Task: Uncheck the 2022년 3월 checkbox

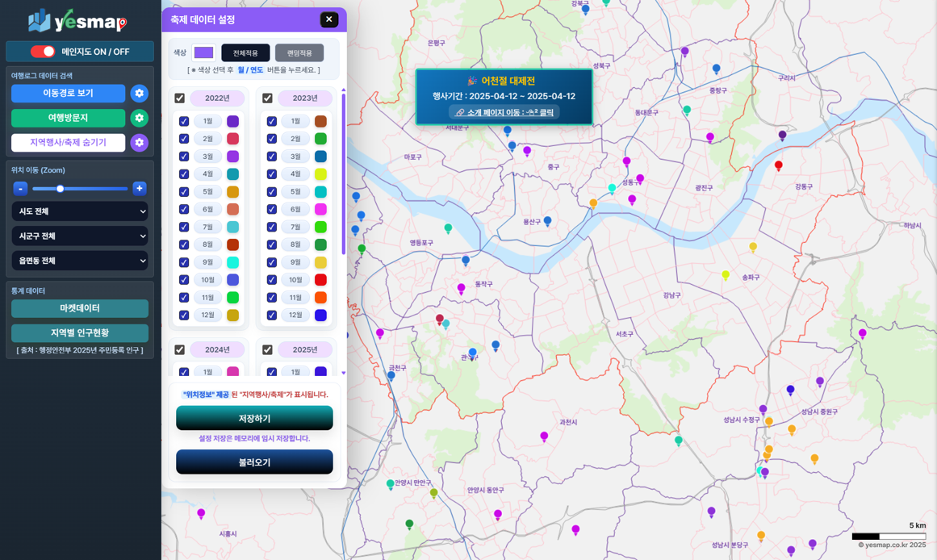Action: [184, 157]
